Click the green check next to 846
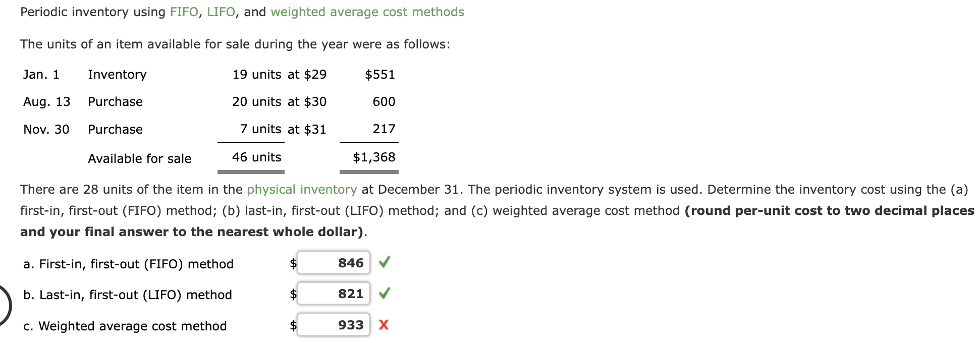 [x=384, y=262]
